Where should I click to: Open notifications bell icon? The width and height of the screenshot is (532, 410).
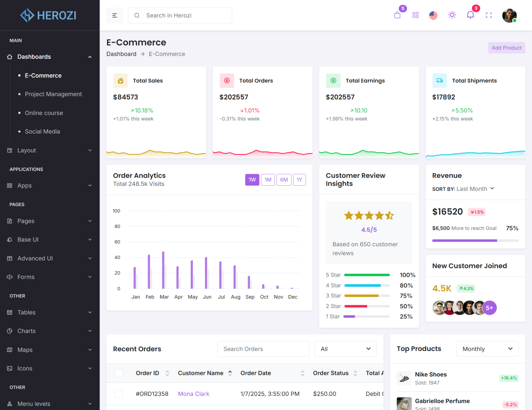470,15
